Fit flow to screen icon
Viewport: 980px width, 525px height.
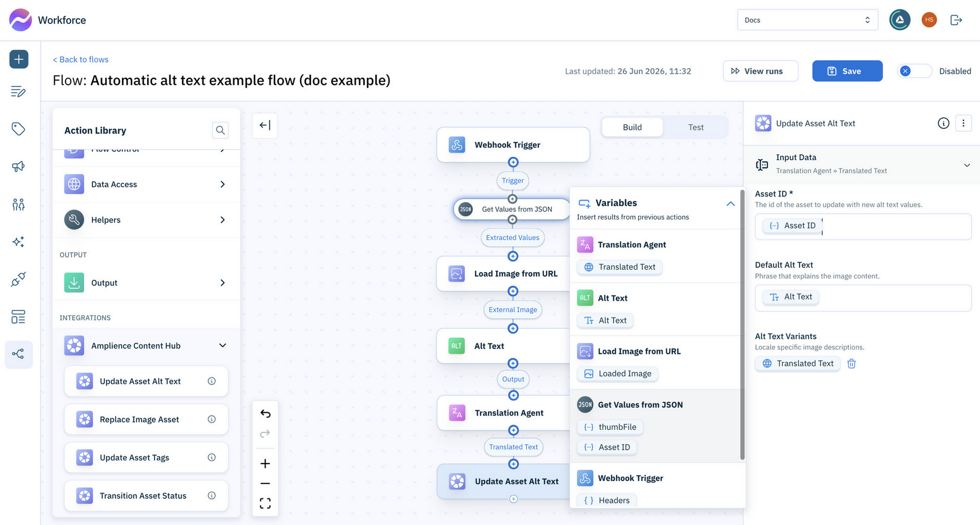[x=265, y=503]
